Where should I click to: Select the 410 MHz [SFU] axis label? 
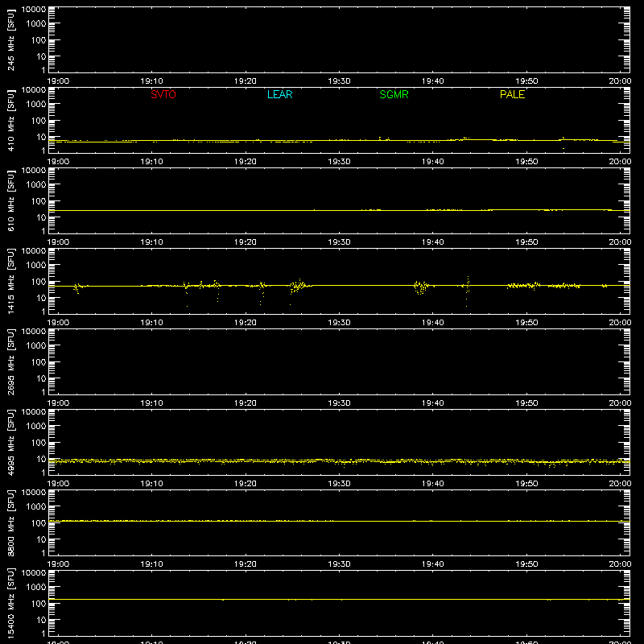(x=11, y=120)
